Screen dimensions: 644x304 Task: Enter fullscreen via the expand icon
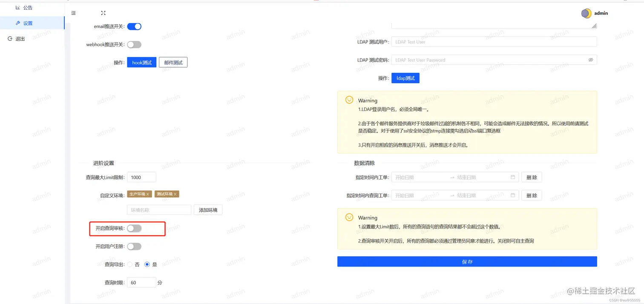103,13
